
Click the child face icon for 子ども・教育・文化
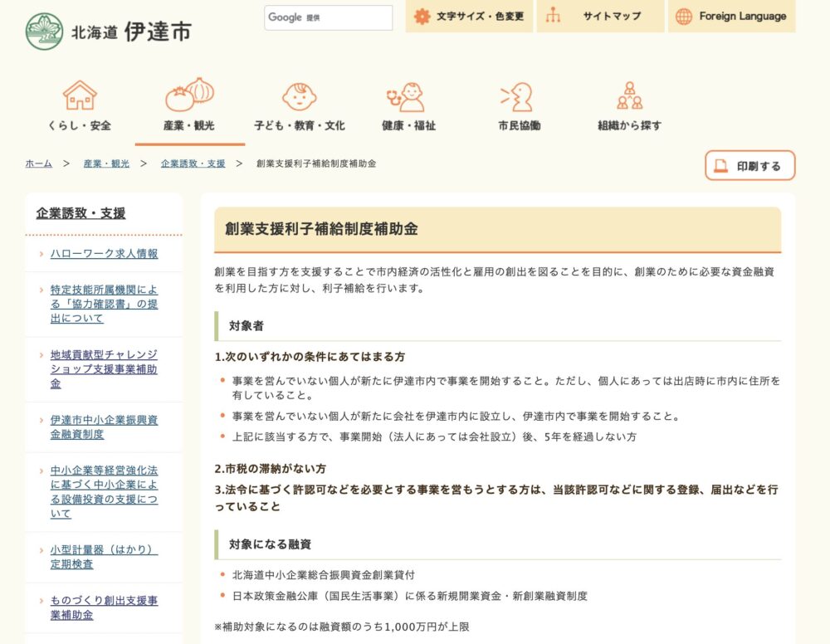299,95
